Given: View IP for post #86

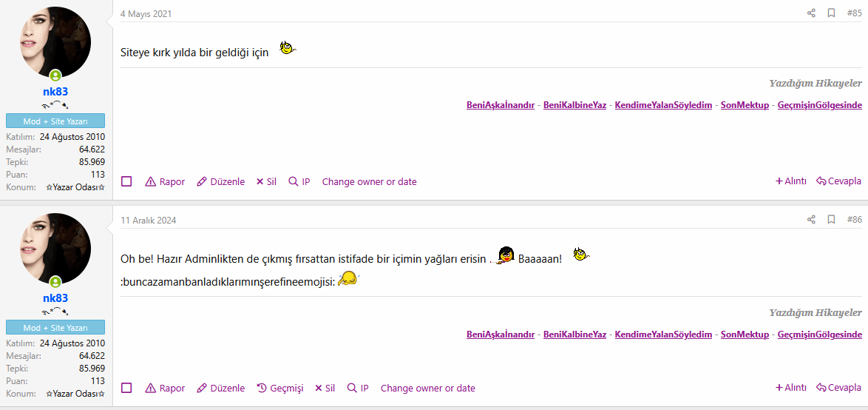Looking at the screenshot, I should pos(358,389).
